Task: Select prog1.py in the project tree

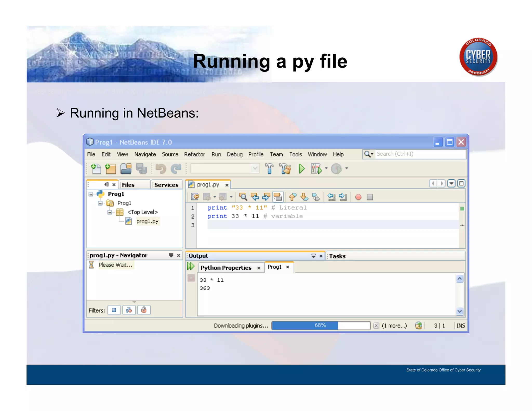Action: [147, 221]
